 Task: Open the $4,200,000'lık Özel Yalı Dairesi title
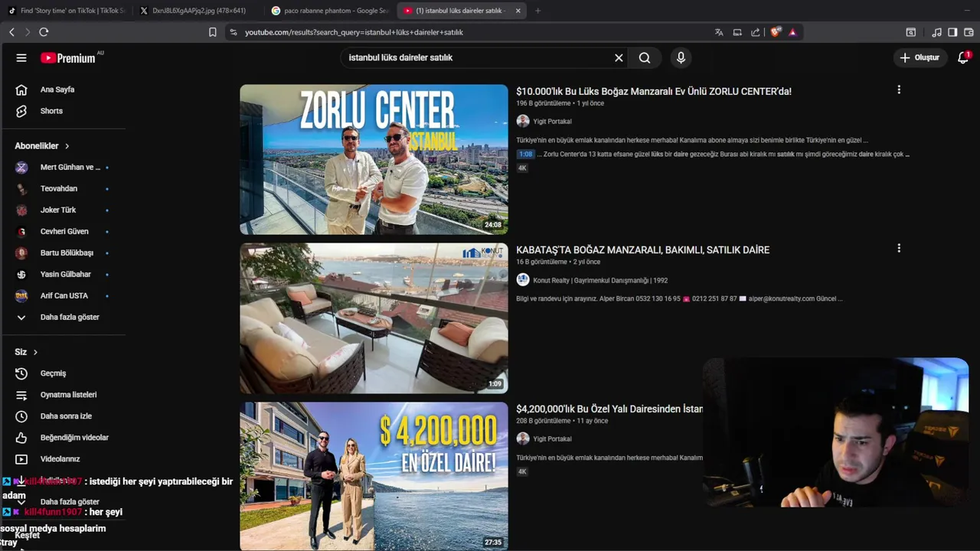click(609, 409)
